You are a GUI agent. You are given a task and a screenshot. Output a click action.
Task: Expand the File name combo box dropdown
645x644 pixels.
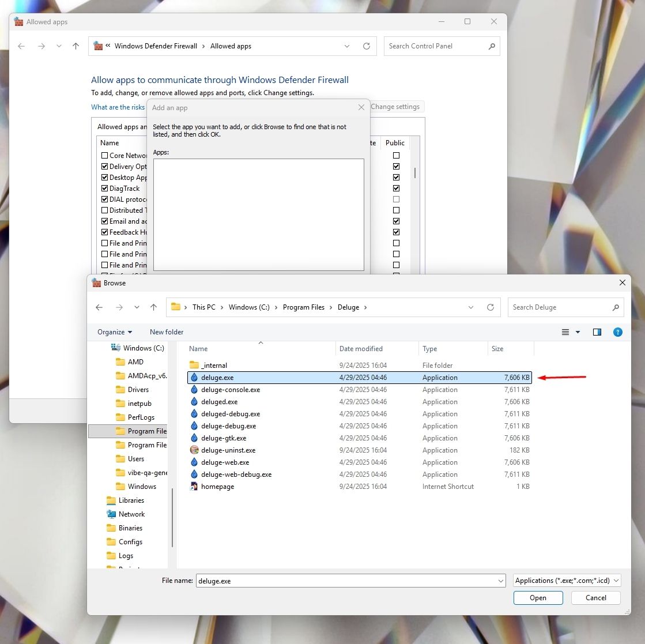click(500, 581)
